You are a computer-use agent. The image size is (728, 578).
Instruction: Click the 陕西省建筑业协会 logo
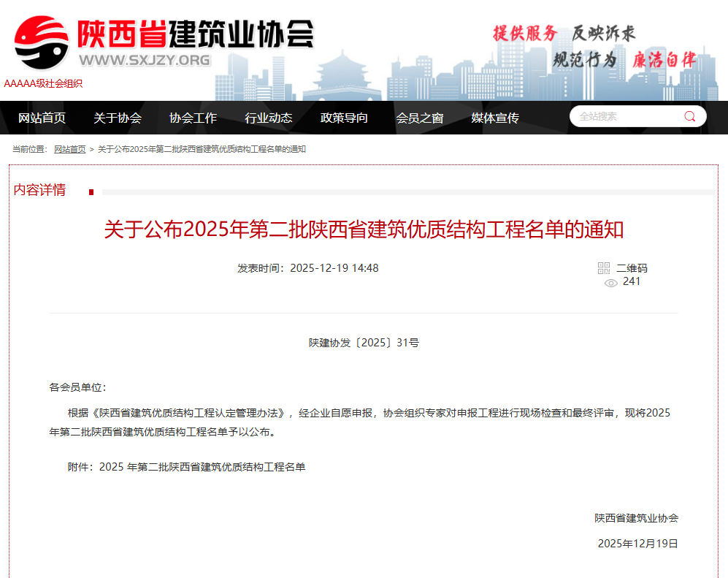click(197, 33)
